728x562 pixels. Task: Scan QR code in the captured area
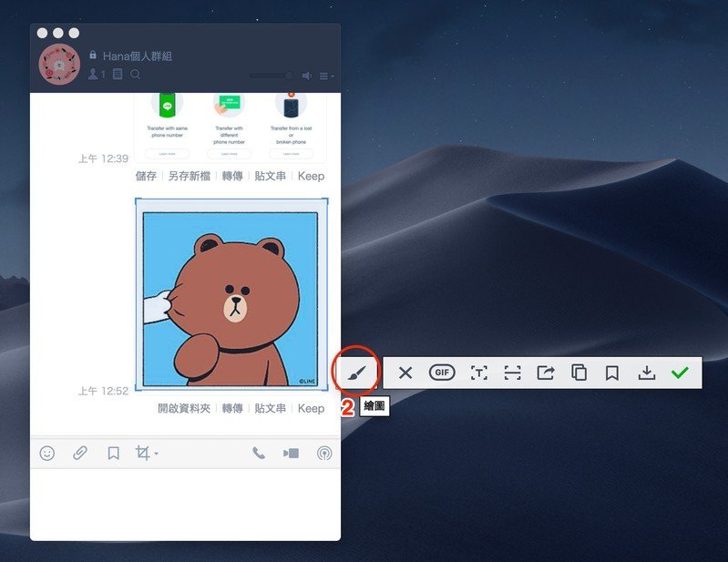point(513,373)
